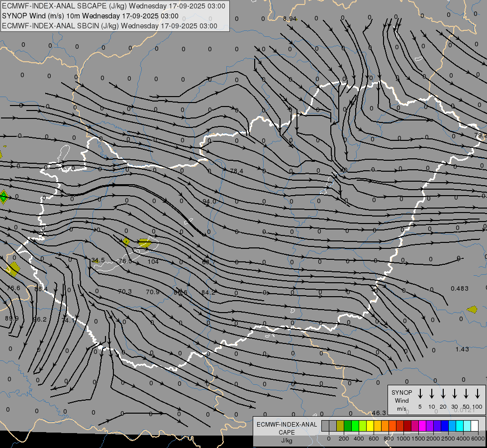Select the sky blue swatch right of 2500 tick
Screen dimensions: 487x448
(452, 426)
